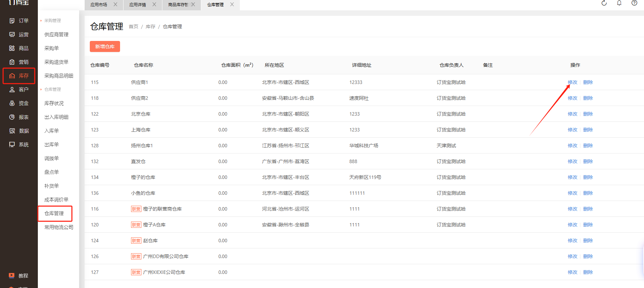Select the region cell 安徽省-马鞍山市-含山县
This screenshot has height=288, width=644.
pyautogui.click(x=288, y=98)
